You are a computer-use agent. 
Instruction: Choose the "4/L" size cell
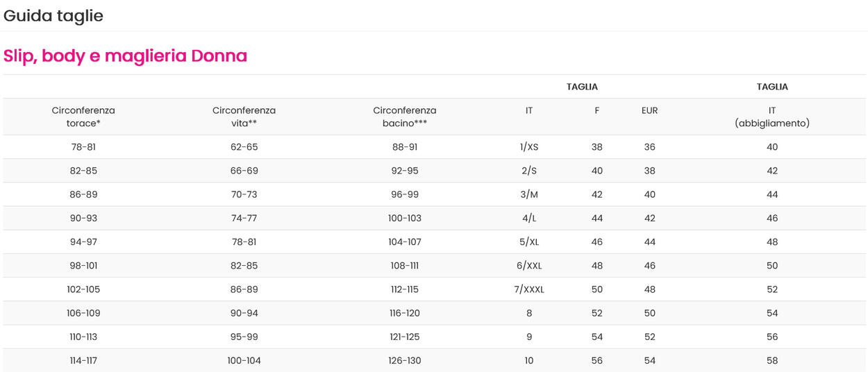[529, 218]
